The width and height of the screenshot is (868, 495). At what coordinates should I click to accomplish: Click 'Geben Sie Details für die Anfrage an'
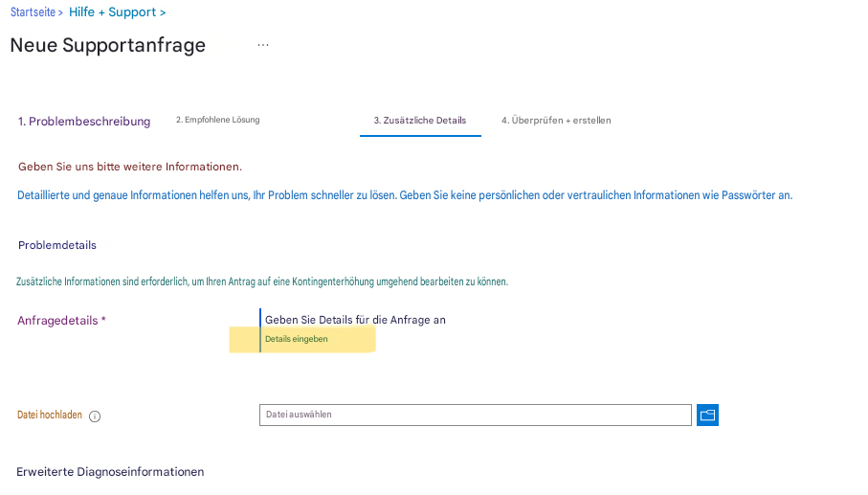pos(355,320)
